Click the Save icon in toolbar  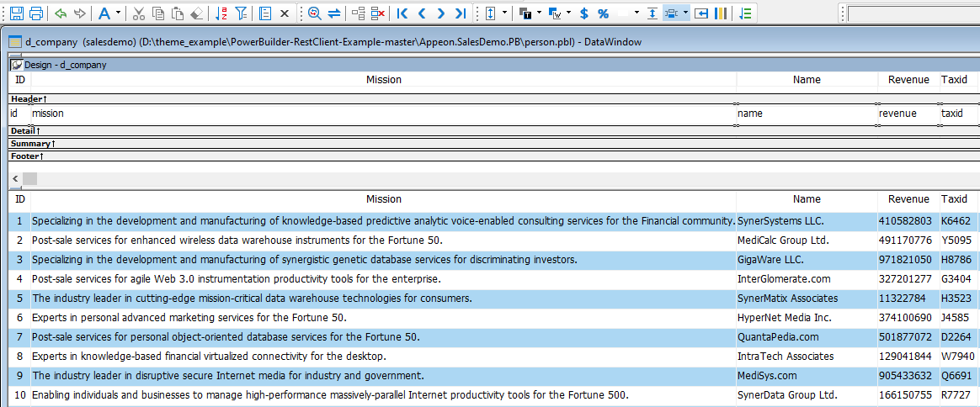pyautogui.click(x=16, y=13)
